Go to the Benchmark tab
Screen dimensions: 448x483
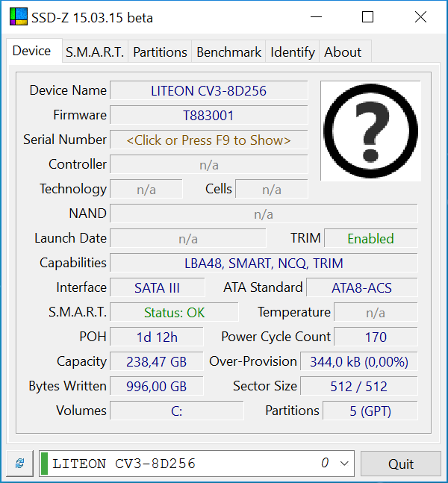pos(228,52)
